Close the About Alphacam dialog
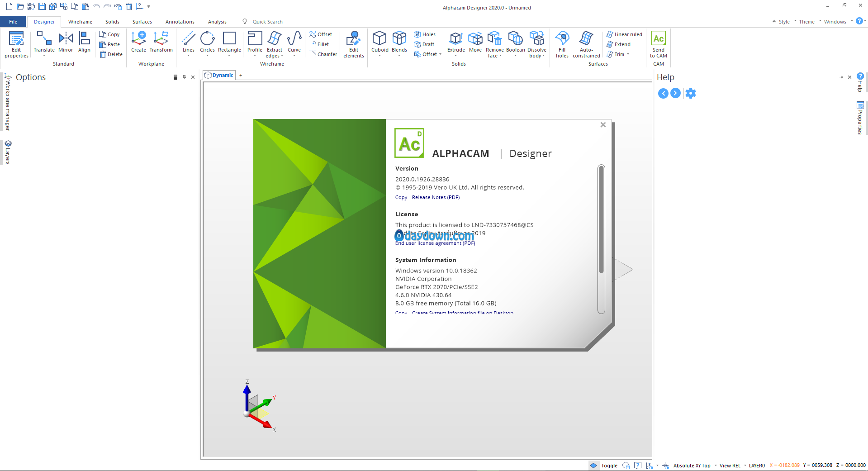Screen dimensions: 868x471 tap(603, 125)
